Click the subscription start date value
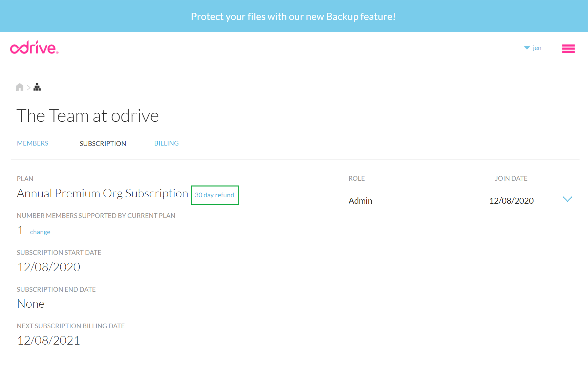 coord(48,267)
